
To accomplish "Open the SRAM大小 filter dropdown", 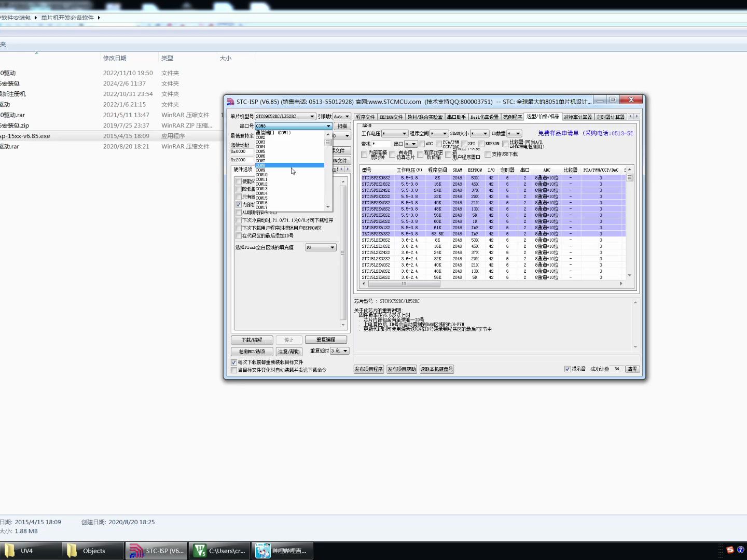I will 479,134.
